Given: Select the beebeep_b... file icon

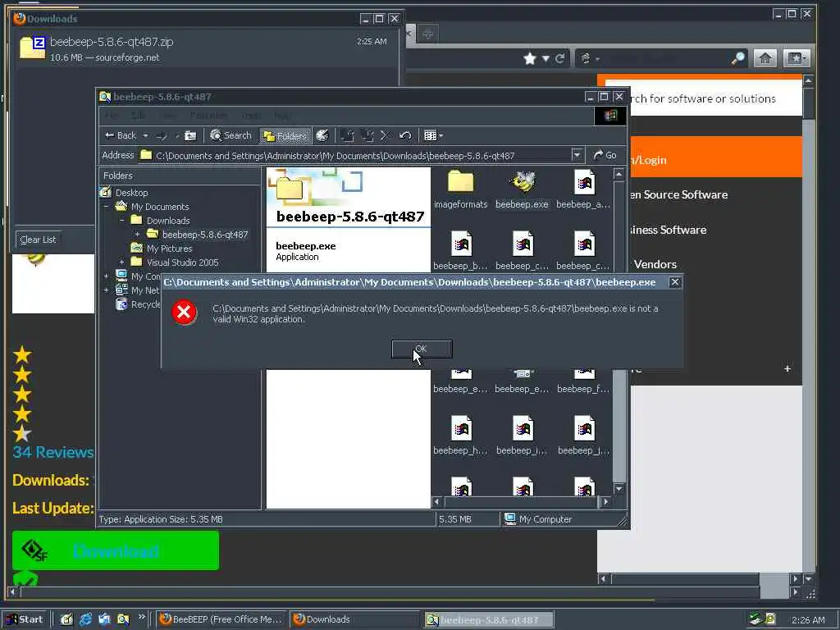Looking at the screenshot, I should point(461,244).
